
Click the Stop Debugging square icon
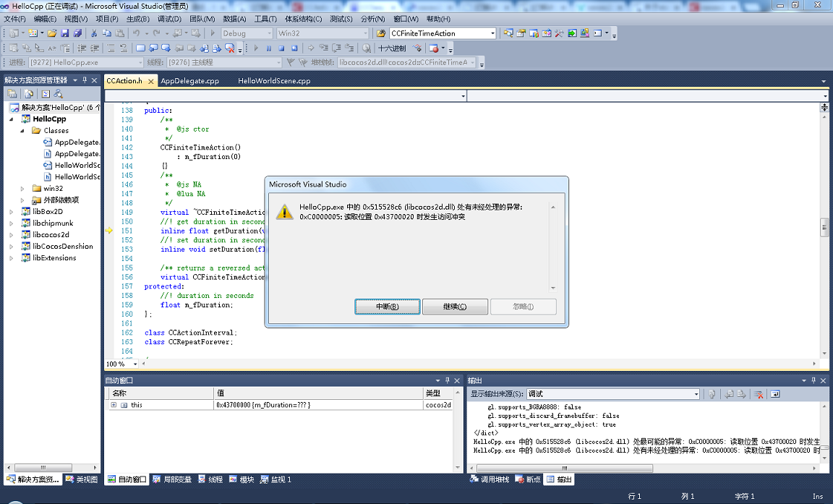[281, 48]
